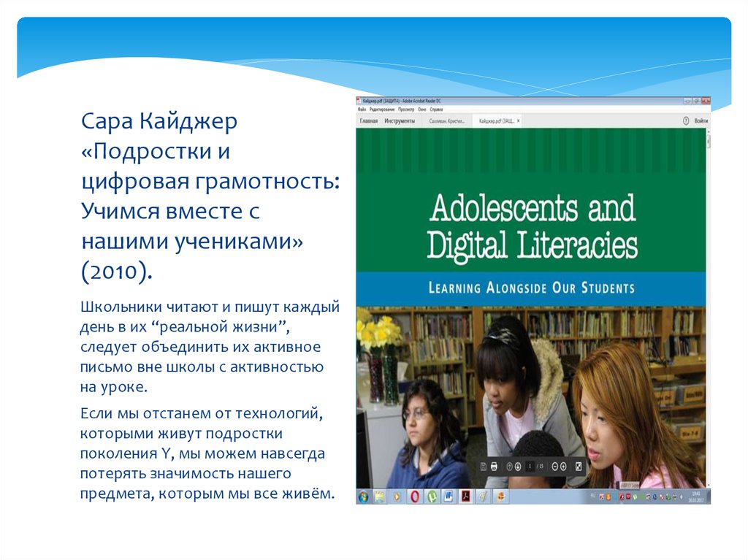
Task: Go to next page with down arrow
Action: coord(518,466)
